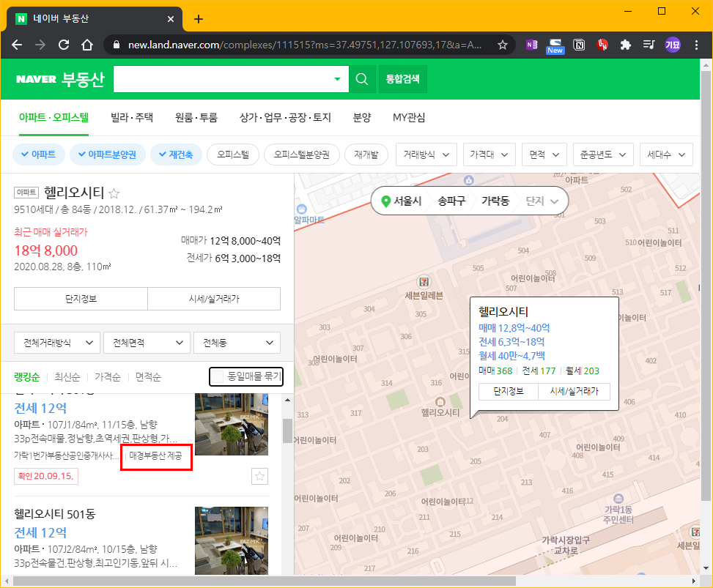Screen dimensions: 713x588
Task: Open a new browser tab
Action: tap(199, 19)
